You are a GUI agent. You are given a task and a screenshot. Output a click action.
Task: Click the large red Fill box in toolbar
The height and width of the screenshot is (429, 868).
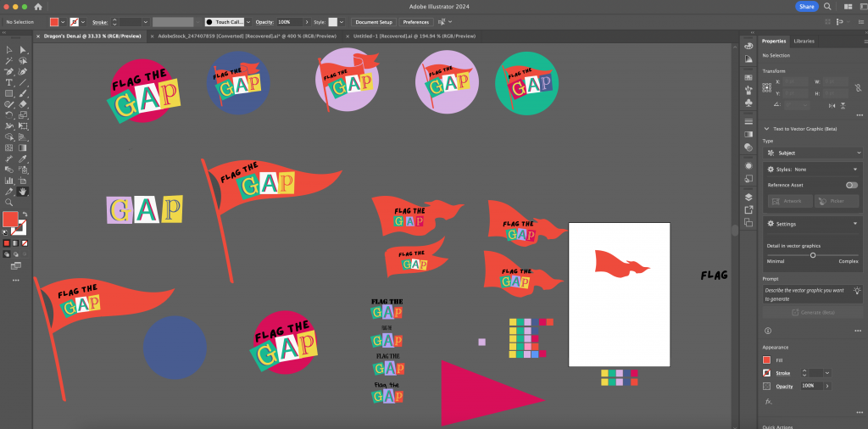pos(10,220)
